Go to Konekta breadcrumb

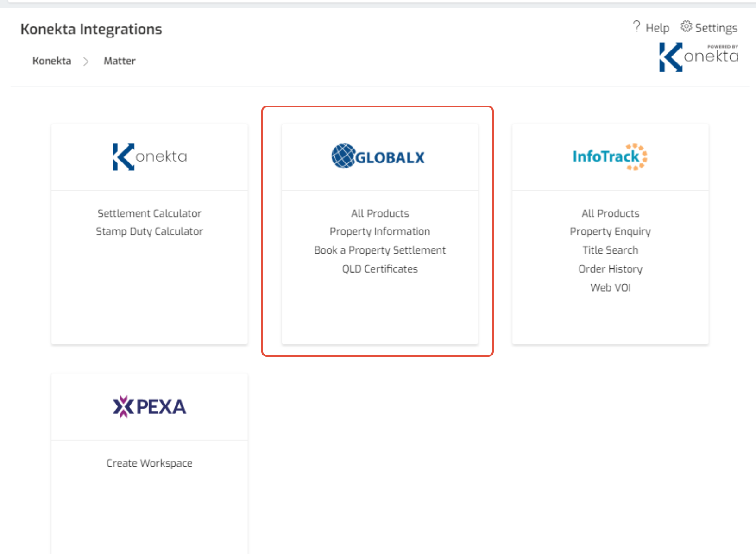tap(52, 61)
